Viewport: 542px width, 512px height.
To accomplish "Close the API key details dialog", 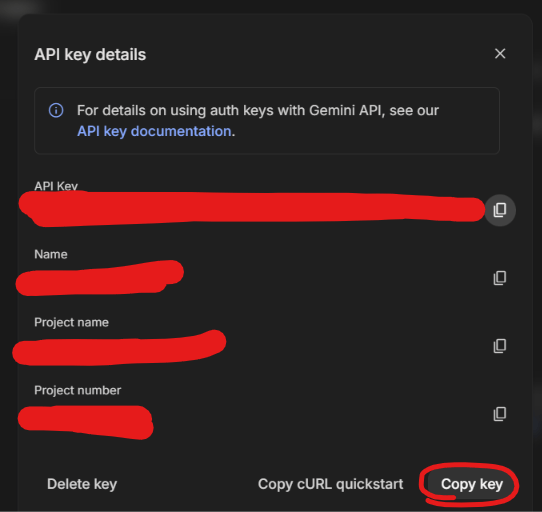I will click(500, 54).
